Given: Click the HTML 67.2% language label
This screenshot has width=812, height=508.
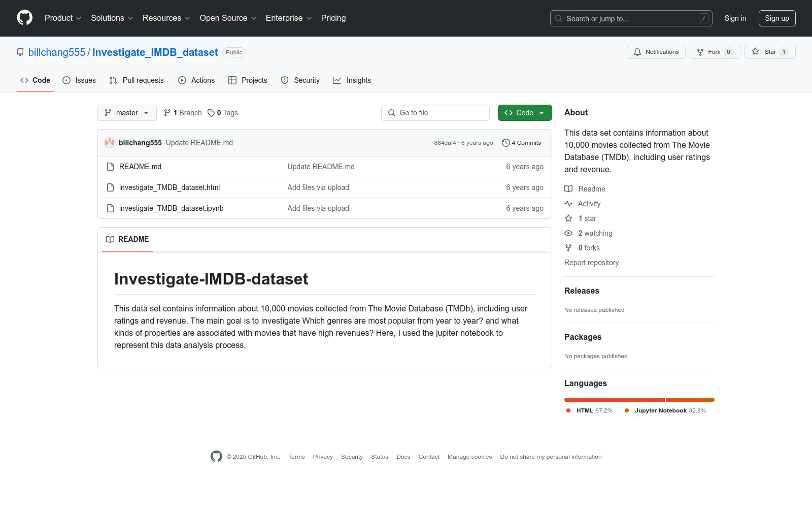Looking at the screenshot, I should (590, 410).
